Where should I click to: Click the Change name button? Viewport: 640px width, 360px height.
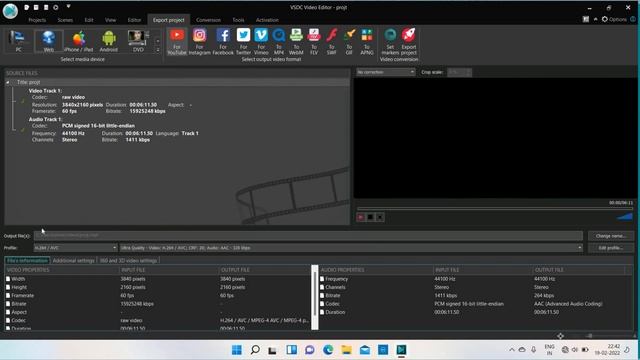(611, 236)
